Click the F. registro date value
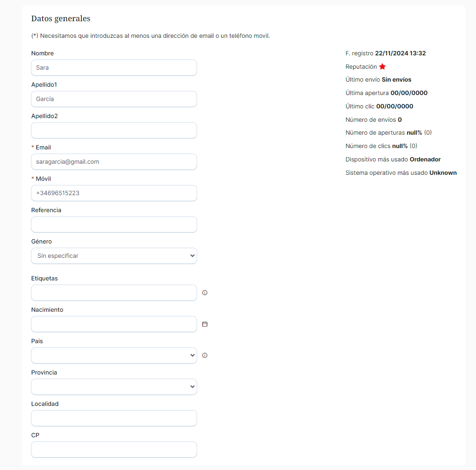 400,54
